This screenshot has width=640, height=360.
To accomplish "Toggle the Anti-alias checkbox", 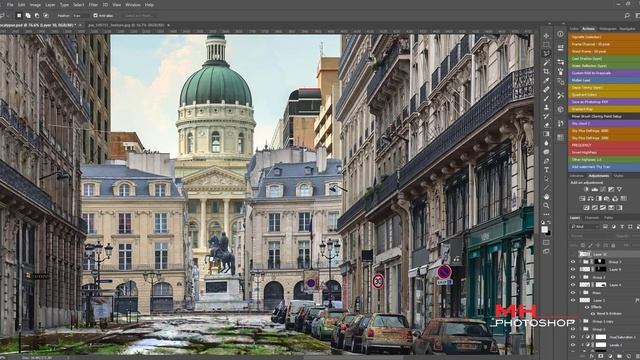I will (x=95, y=16).
